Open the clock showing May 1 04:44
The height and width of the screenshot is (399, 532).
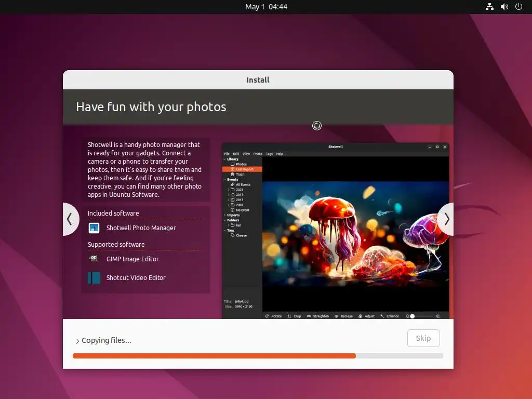pyautogui.click(x=266, y=7)
